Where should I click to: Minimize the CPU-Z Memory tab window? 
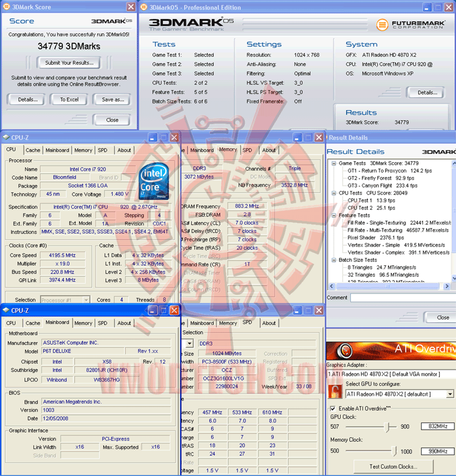(x=297, y=137)
